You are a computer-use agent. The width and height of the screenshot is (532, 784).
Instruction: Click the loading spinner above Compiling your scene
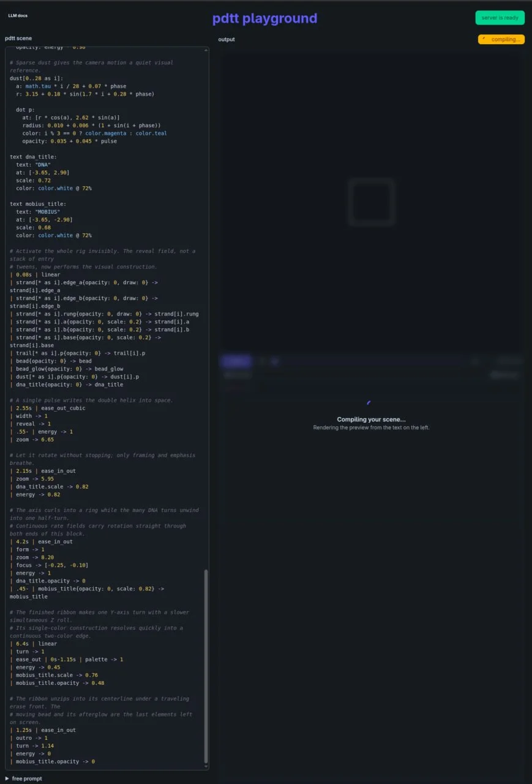click(x=368, y=403)
